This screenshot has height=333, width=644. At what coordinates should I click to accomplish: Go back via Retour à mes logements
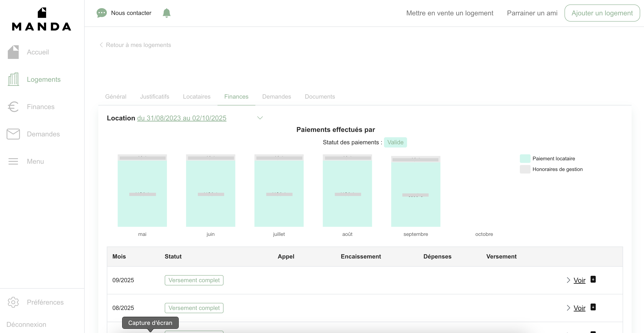135,45
